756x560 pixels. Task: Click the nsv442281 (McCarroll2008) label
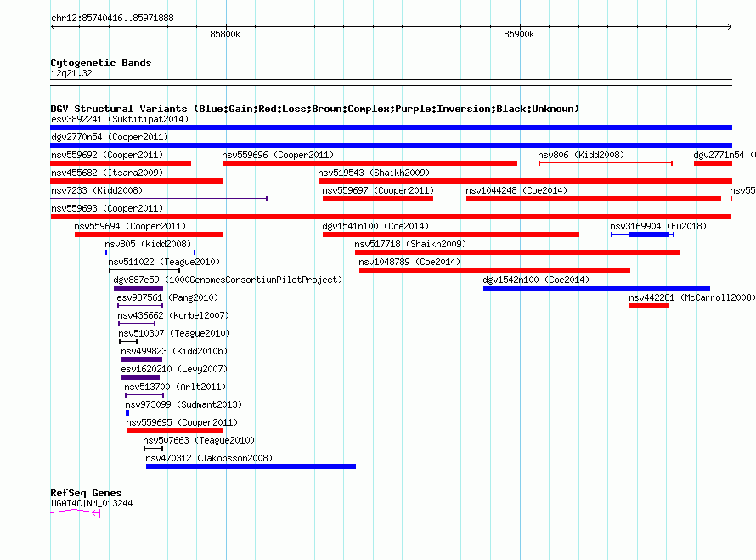pos(692,297)
